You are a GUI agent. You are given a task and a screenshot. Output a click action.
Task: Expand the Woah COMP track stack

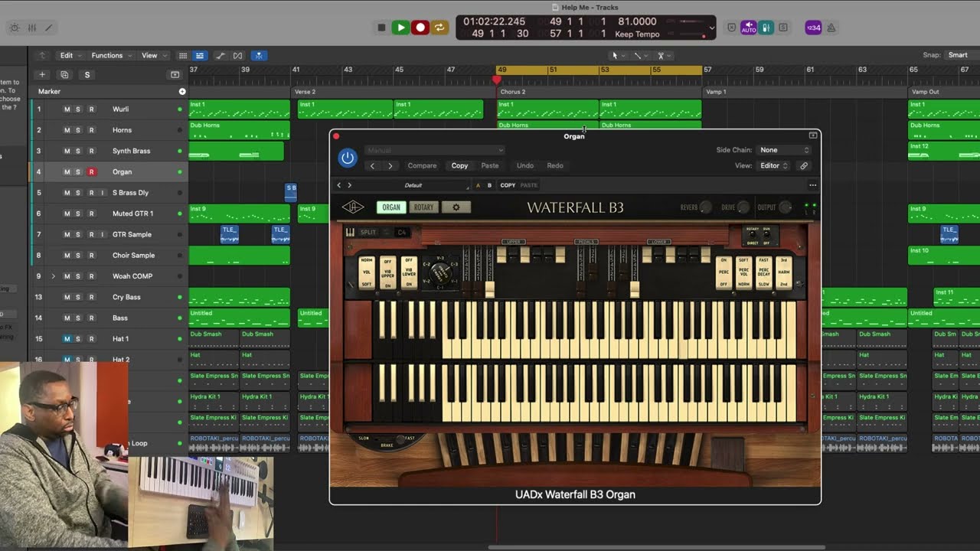click(x=53, y=276)
